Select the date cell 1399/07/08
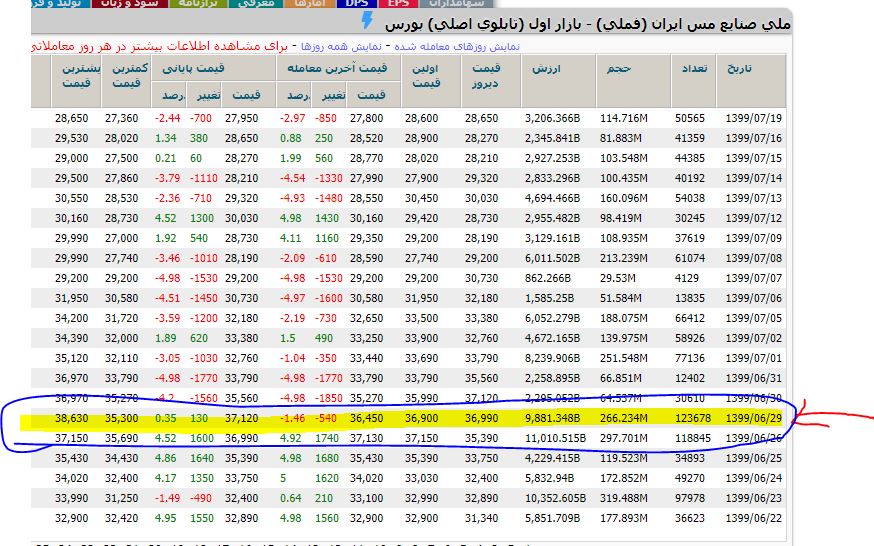This screenshot has height=546, width=874. [x=754, y=259]
